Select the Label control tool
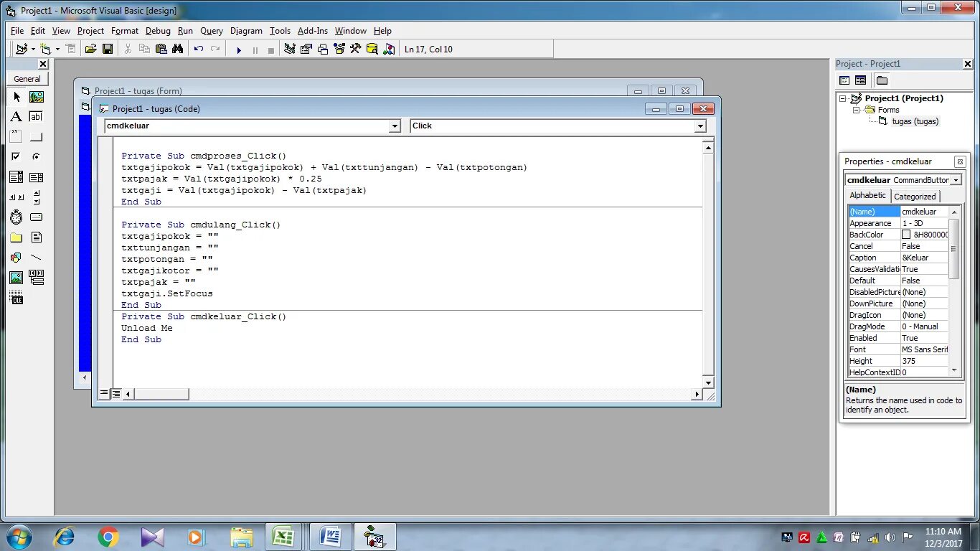This screenshot has width=980, height=551. point(17,117)
